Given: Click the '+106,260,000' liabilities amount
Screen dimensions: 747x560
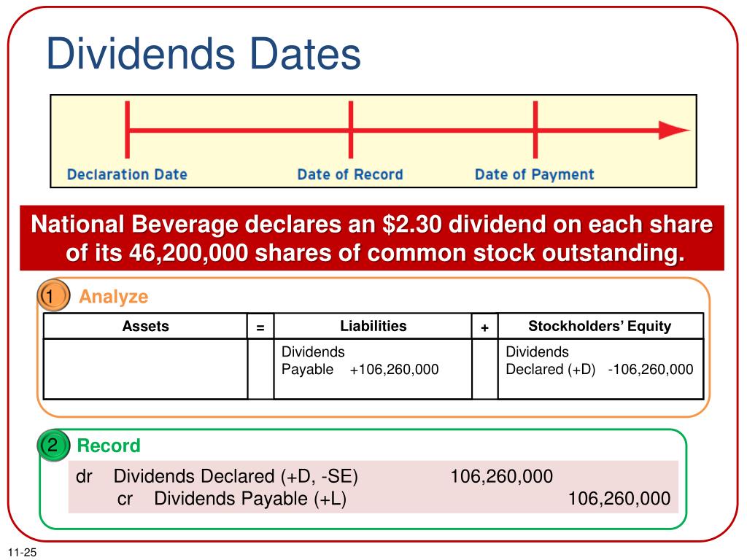Looking at the screenshot, I should click(394, 370).
